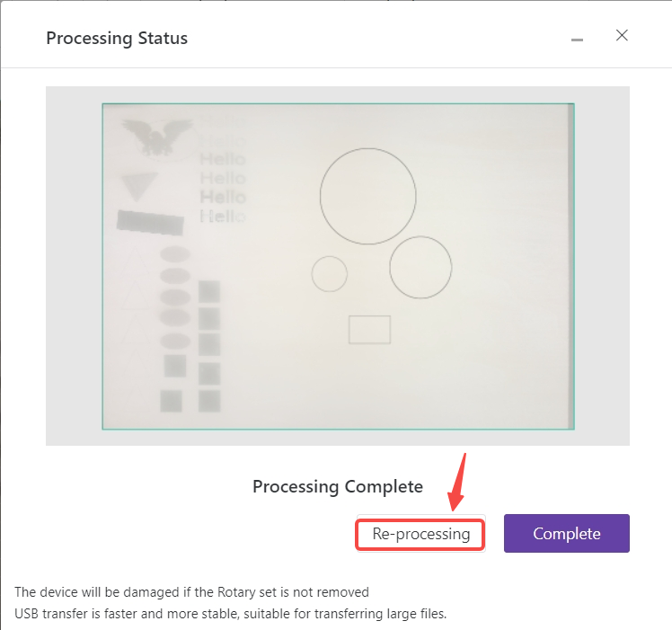Click the top gray square in column

coord(209,291)
